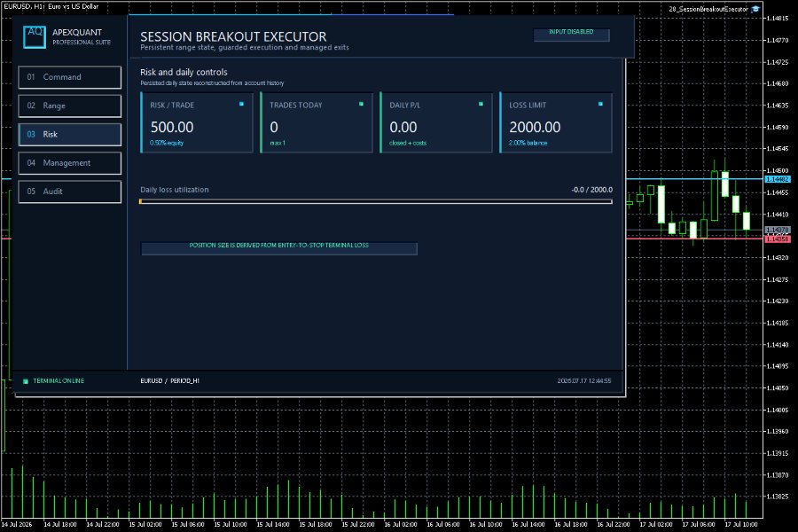
Task: Open the 01 Command tab
Action: click(70, 77)
